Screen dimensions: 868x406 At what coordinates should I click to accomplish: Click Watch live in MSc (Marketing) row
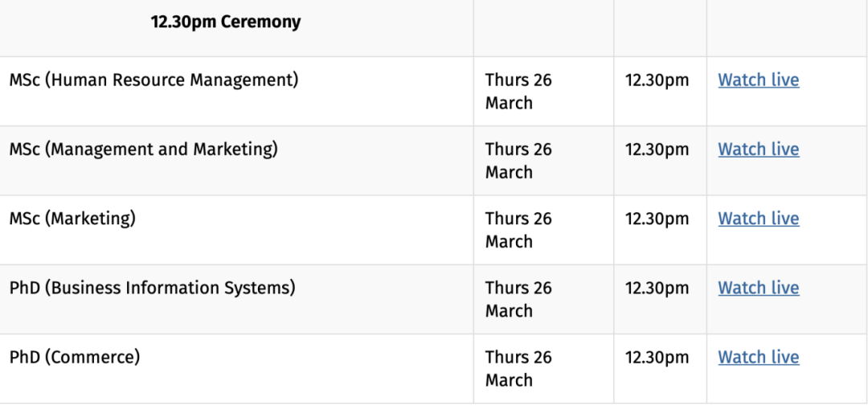click(x=758, y=219)
